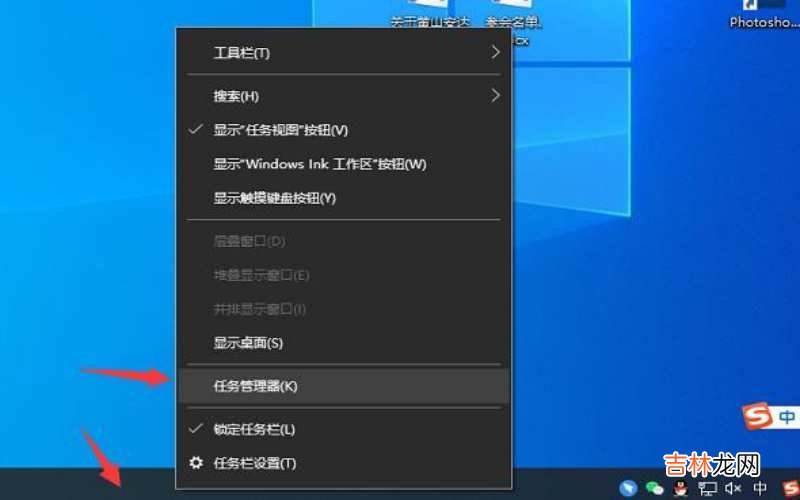Enable 显示触摸键盘按钮 option

tap(274, 198)
